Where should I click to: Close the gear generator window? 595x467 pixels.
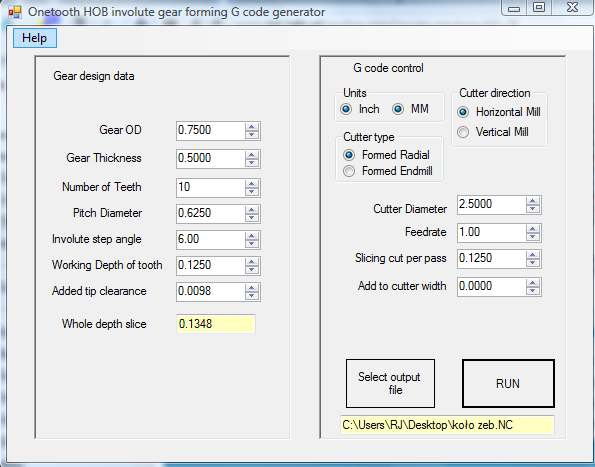click(x=572, y=8)
